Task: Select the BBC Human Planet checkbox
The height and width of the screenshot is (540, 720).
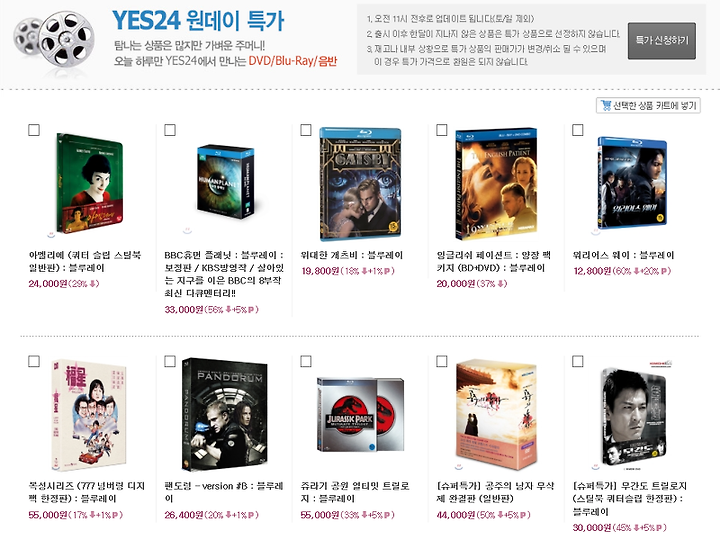Action: (x=170, y=130)
